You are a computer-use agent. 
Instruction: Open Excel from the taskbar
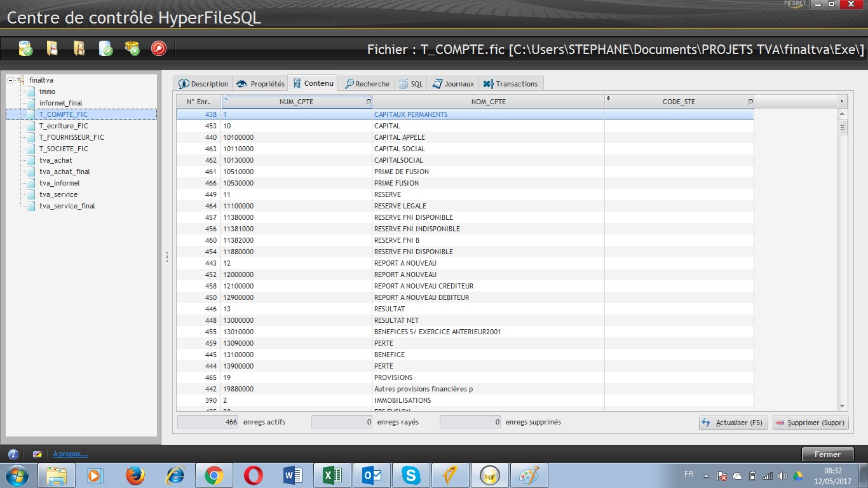(332, 475)
